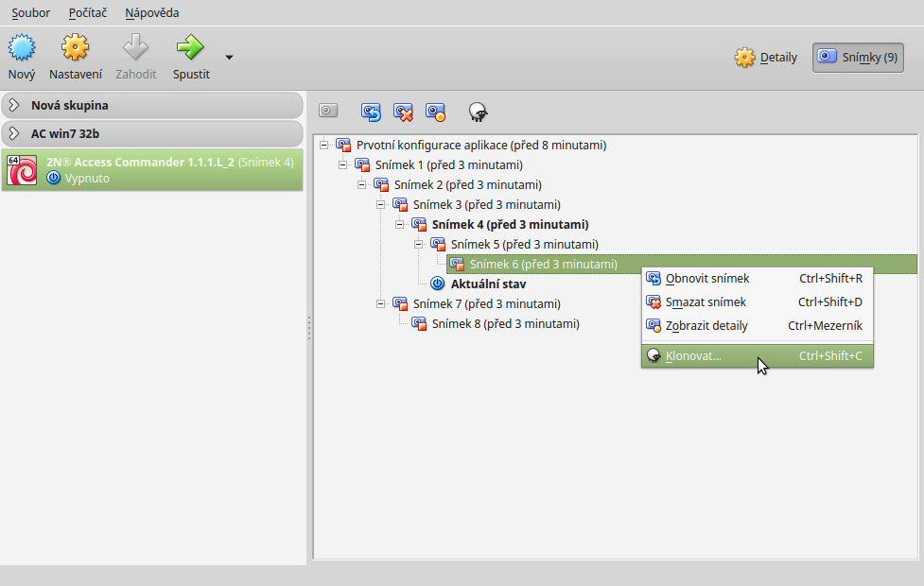Click the snapshot icon beside Snímek 8
The height and width of the screenshot is (586, 924).
(418, 324)
